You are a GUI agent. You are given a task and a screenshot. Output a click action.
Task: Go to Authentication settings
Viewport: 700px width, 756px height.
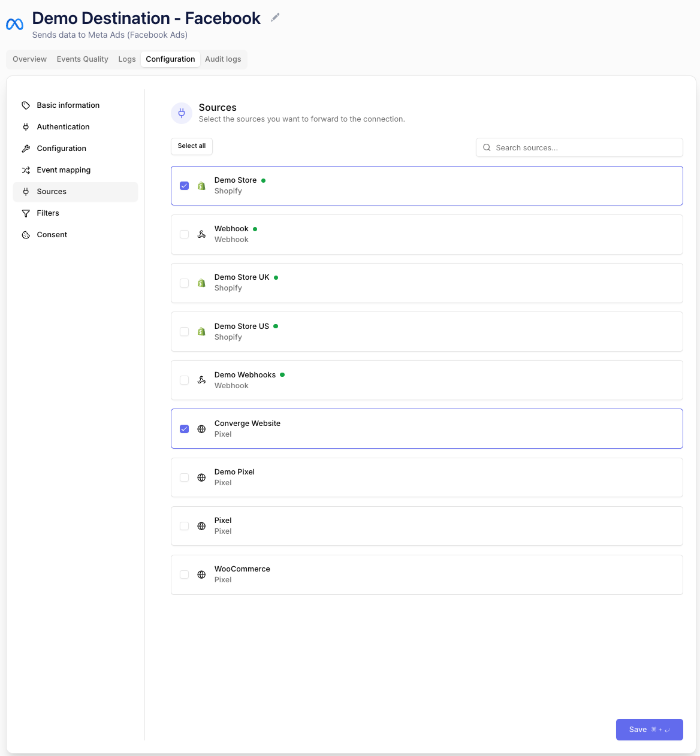[x=76, y=127]
